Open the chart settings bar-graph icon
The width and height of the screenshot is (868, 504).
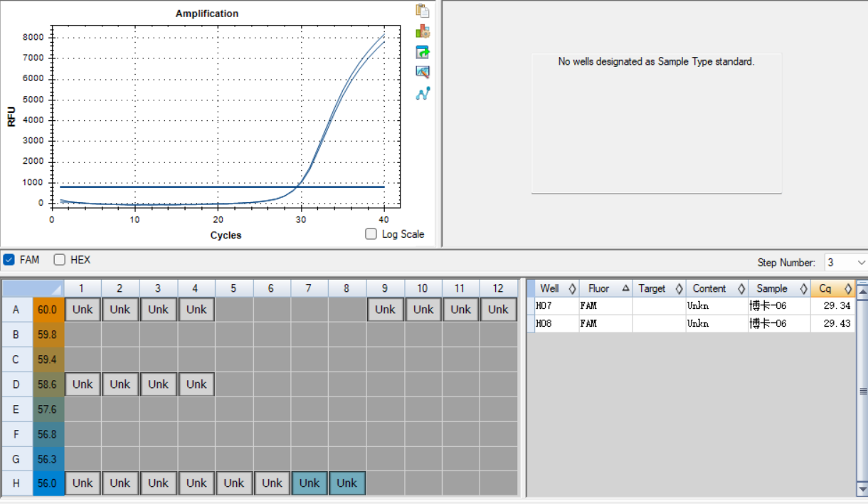click(423, 31)
